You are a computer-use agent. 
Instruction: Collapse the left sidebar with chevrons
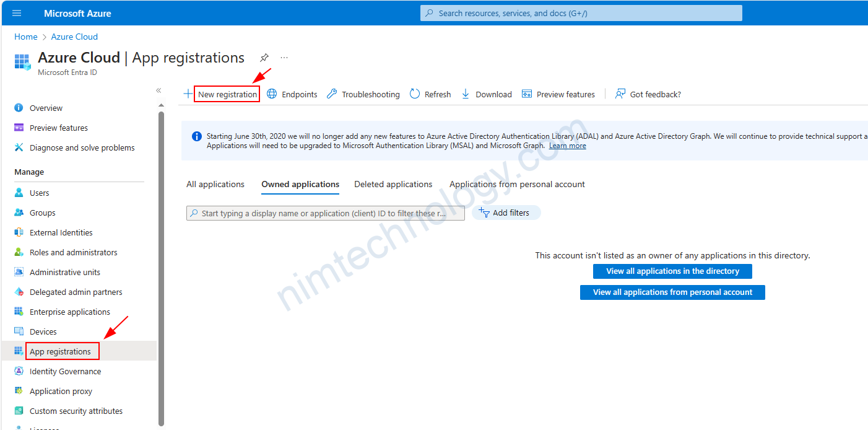click(x=158, y=90)
